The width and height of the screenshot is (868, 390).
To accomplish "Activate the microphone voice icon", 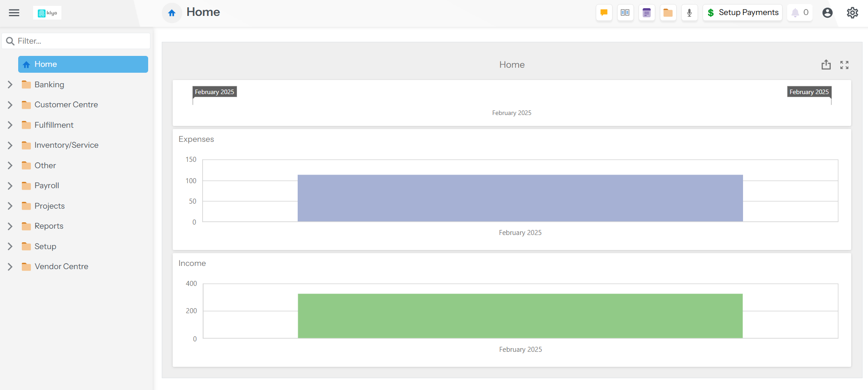I will pos(689,13).
